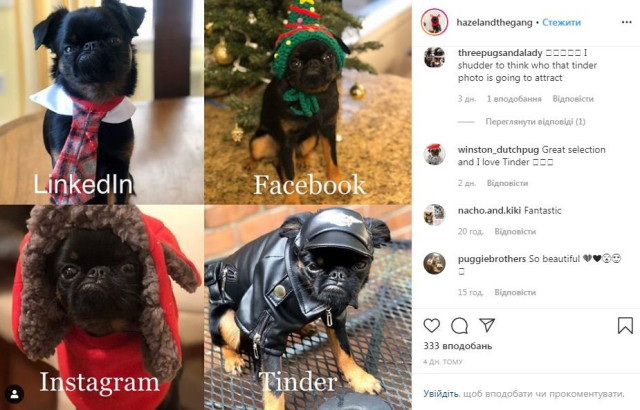The height and width of the screenshot is (410, 640).
Task: Open tagged people icon on the photo
Action: coord(14,394)
